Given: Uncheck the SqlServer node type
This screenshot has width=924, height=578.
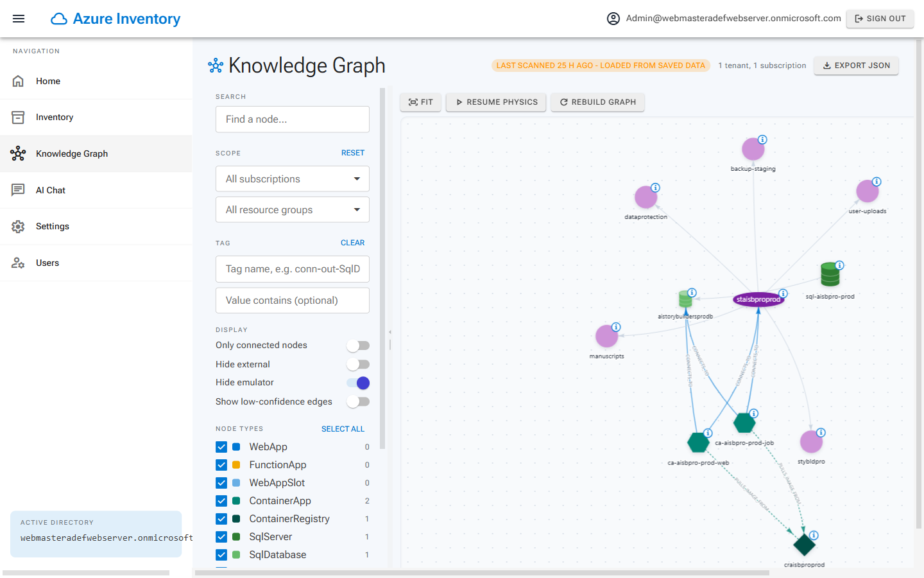Looking at the screenshot, I should point(221,537).
